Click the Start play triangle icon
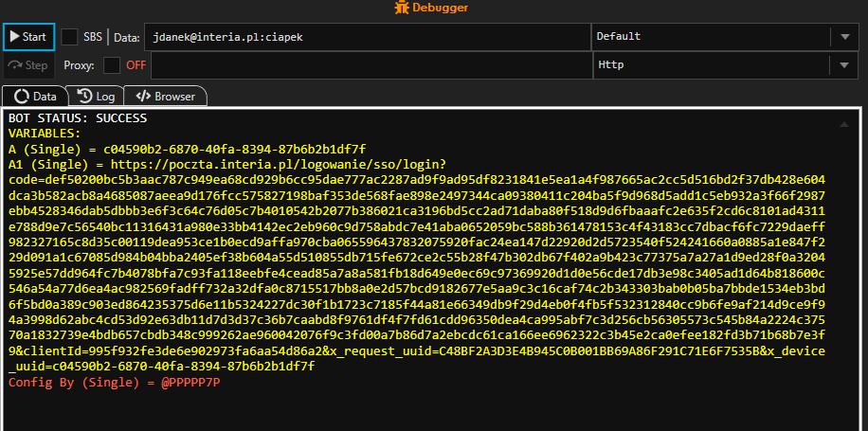The image size is (868, 431). pyautogui.click(x=14, y=37)
